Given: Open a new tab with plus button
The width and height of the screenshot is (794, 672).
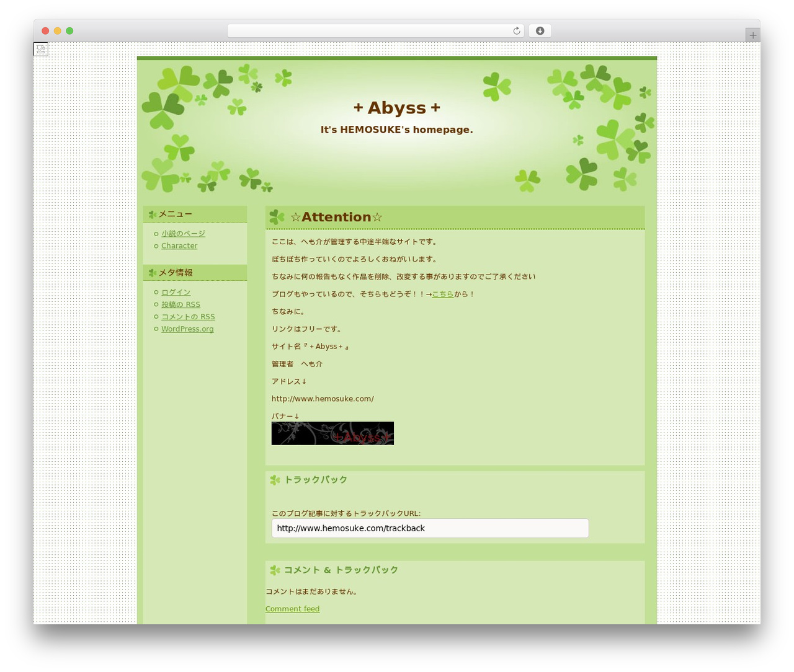Looking at the screenshot, I should tap(752, 35).
